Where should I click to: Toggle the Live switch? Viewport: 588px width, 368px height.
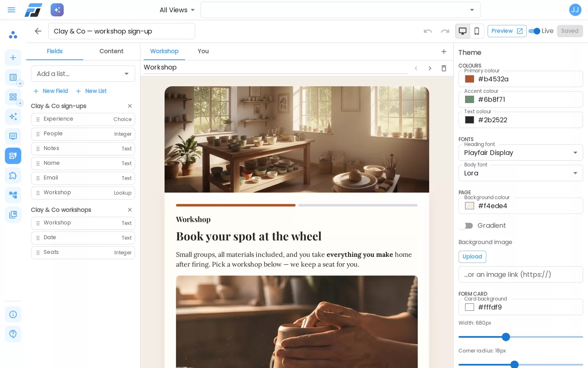534,31
